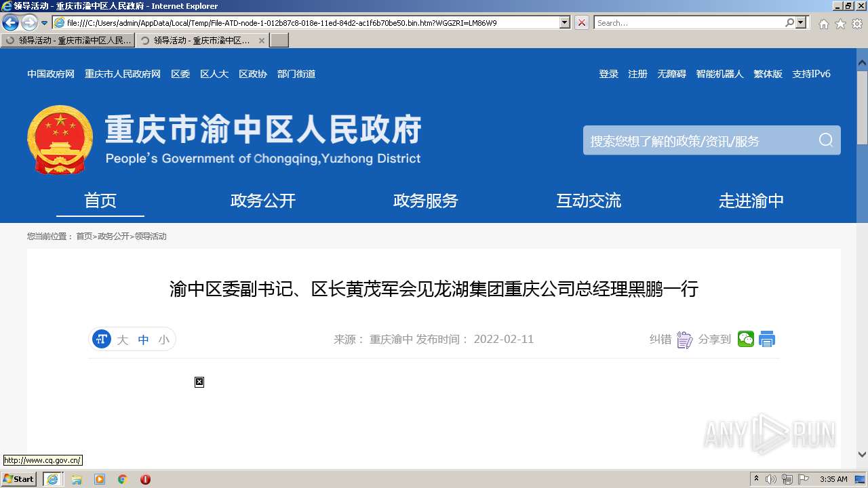Open the IE Tools gear icon
The height and width of the screenshot is (488, 868).
point(856,24)
